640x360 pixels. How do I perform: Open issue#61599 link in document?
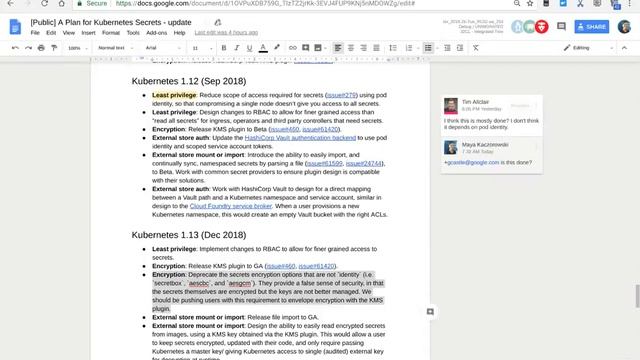click(x=324, y=163)
